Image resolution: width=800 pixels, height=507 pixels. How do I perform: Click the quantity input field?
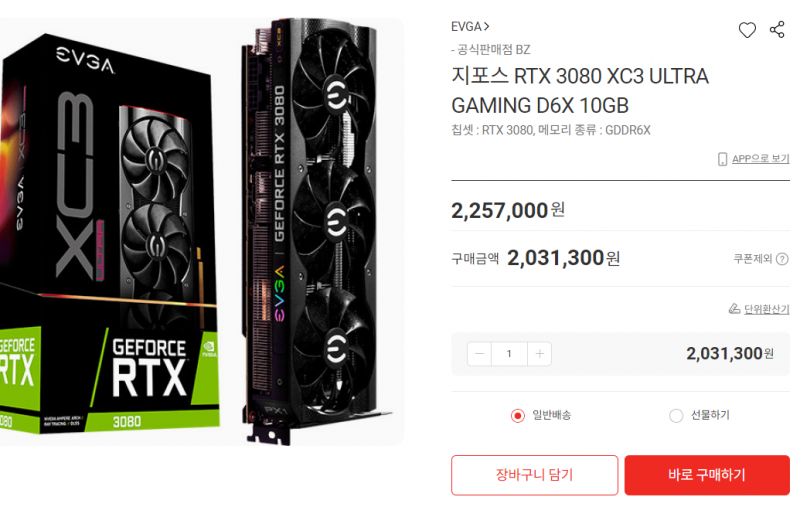[509, 353]
